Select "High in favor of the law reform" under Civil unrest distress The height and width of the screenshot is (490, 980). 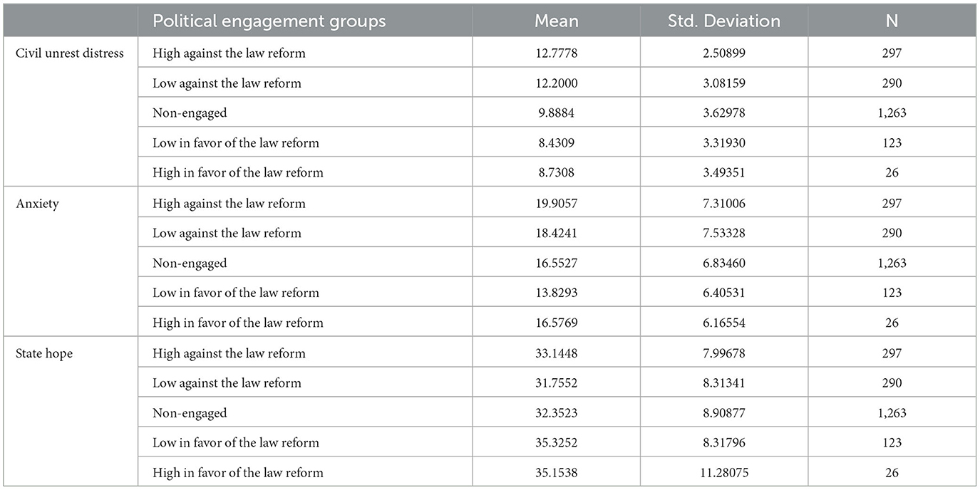pyautogui.click(x=238, y=172)
